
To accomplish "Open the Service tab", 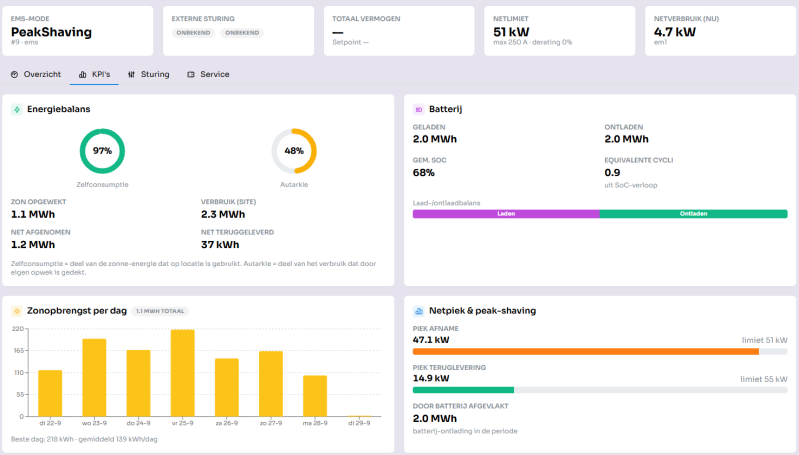I will [x=208, y=74].
